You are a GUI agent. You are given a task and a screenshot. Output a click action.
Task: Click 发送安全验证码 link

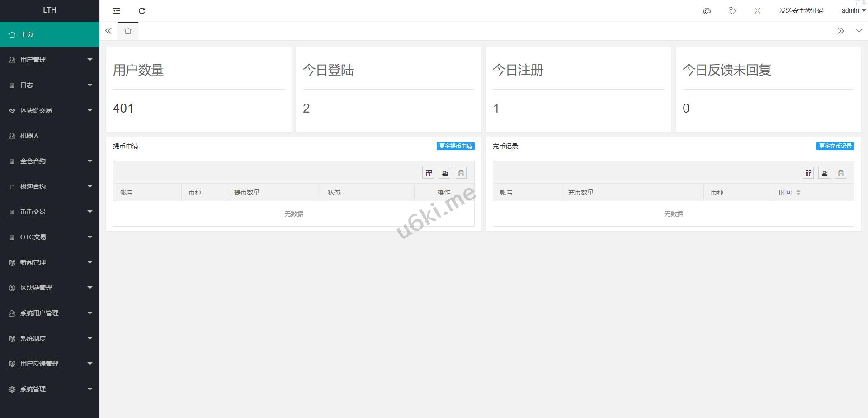pos(801,11)
